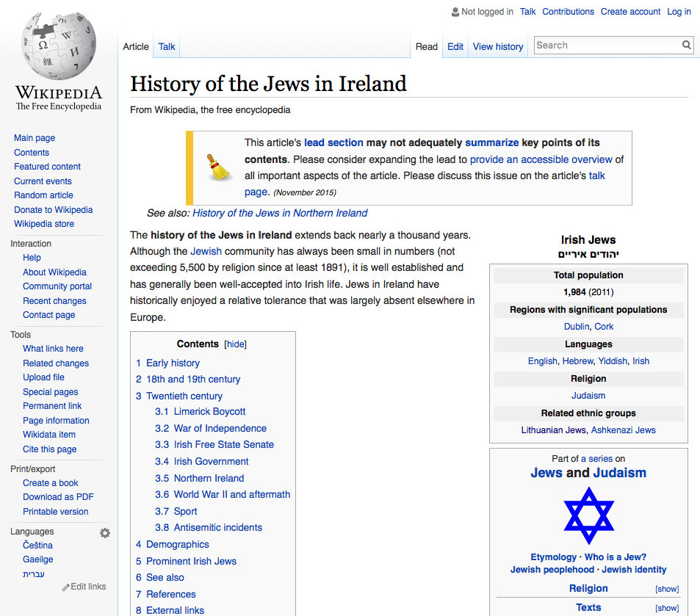Expand subsection 3.1 Limerick Boycott in Contents
Screen dimensions: 700x616
(208, 411)
